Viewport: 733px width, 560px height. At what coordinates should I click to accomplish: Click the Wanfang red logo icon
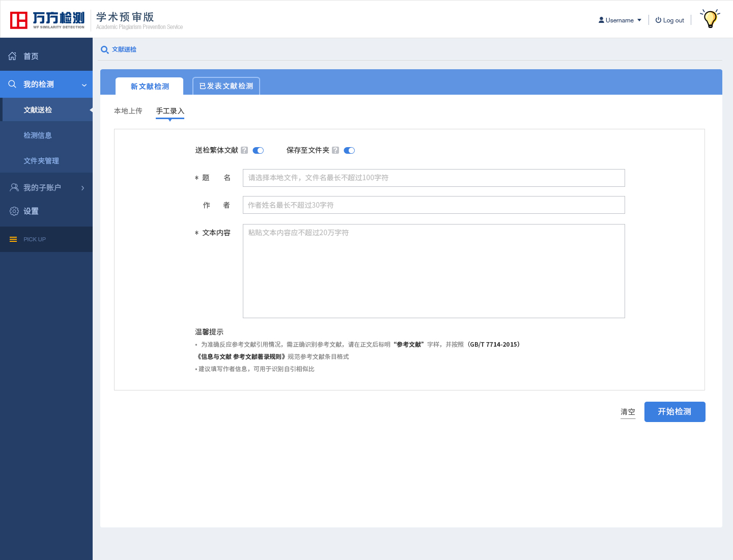click(x=19, y=20)
